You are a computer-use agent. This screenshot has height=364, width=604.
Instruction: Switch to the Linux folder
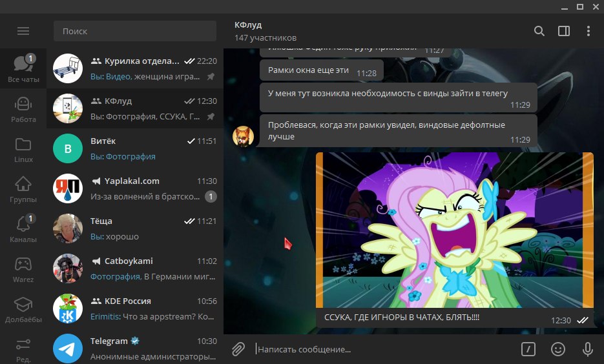tap(23, 149)
